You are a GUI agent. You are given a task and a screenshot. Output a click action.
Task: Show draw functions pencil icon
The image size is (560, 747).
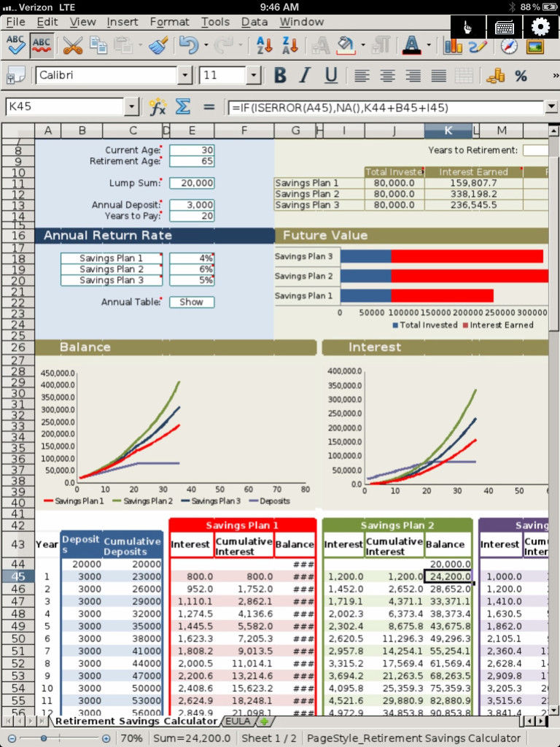[x=478, y=46]
